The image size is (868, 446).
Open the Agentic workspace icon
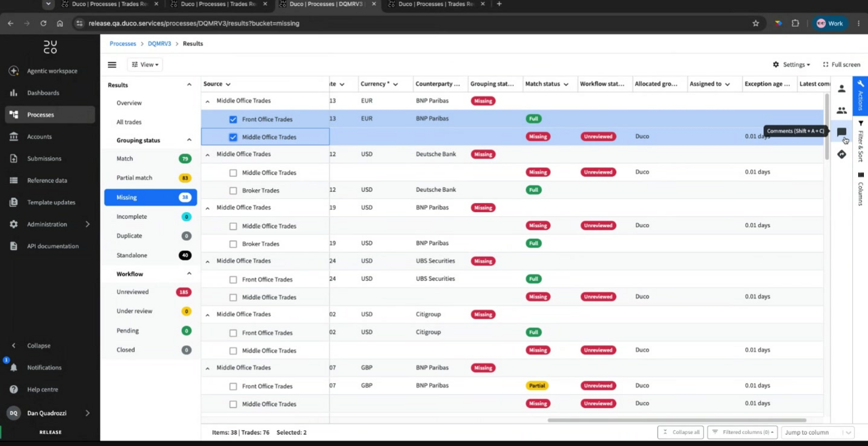14,71
